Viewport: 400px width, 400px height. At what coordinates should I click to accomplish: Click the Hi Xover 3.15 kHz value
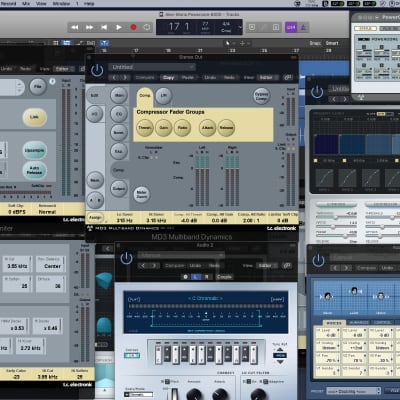[156, 220]
